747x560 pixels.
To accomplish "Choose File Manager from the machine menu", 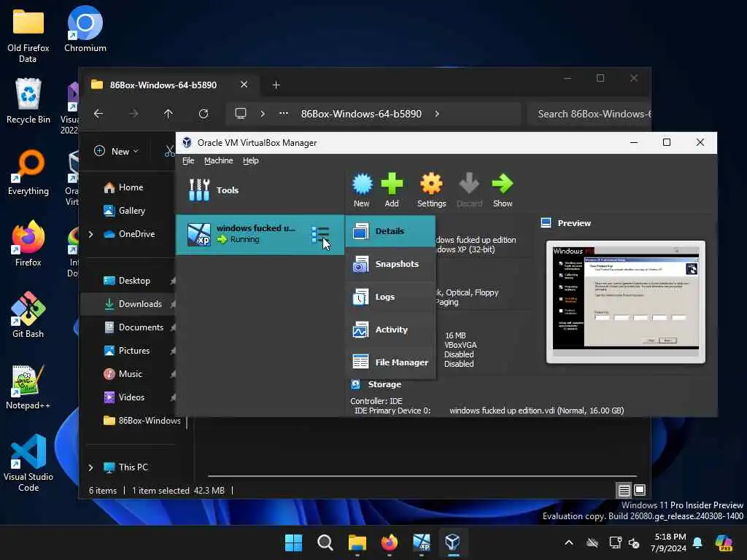I will 390,362.
